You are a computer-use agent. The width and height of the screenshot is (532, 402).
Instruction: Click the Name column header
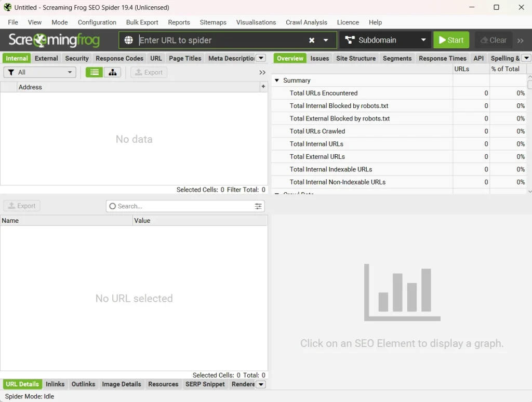click(x=66, y=221)
